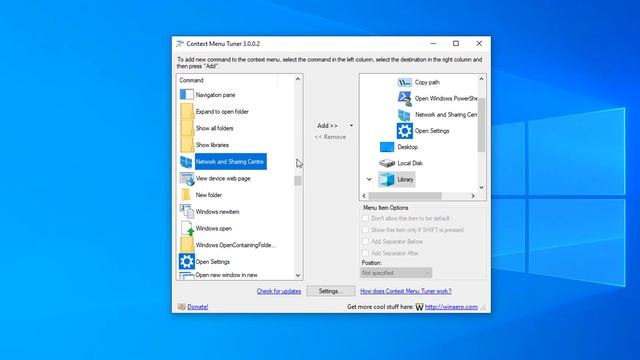The image size is (640, 360).
Task: Click the << Remove button
Action: (x=330, y=137)
